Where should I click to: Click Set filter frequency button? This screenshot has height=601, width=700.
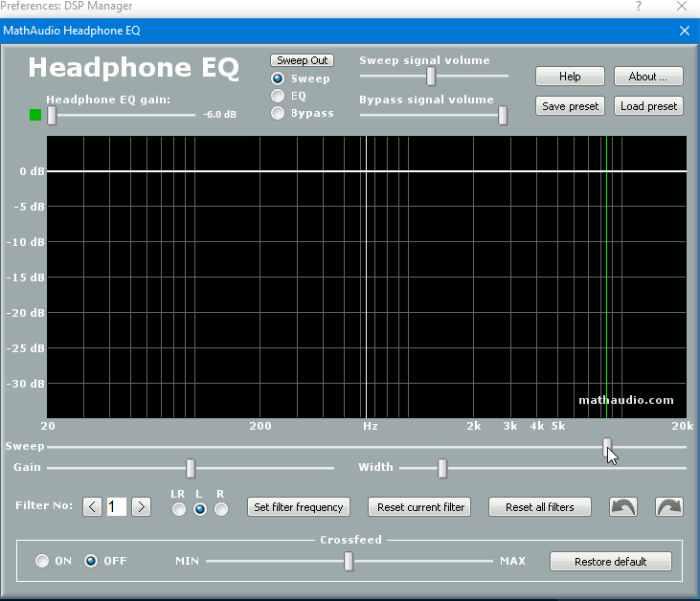(x=299, y=507)
